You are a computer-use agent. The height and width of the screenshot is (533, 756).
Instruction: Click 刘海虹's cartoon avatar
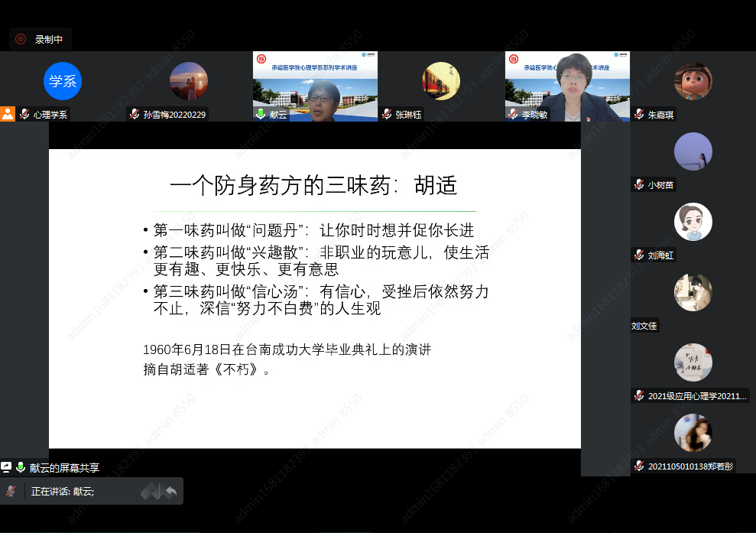[693, 222]
